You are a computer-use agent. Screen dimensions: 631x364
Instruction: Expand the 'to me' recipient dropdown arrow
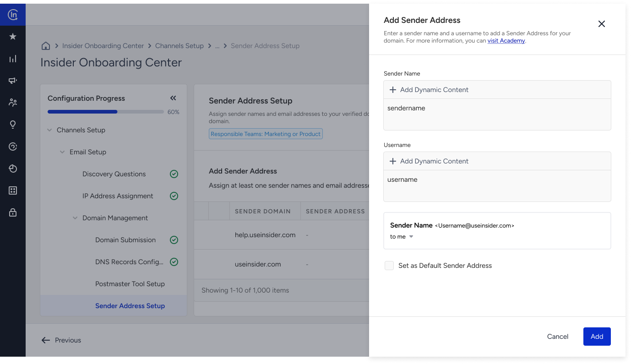click(411, 237)
